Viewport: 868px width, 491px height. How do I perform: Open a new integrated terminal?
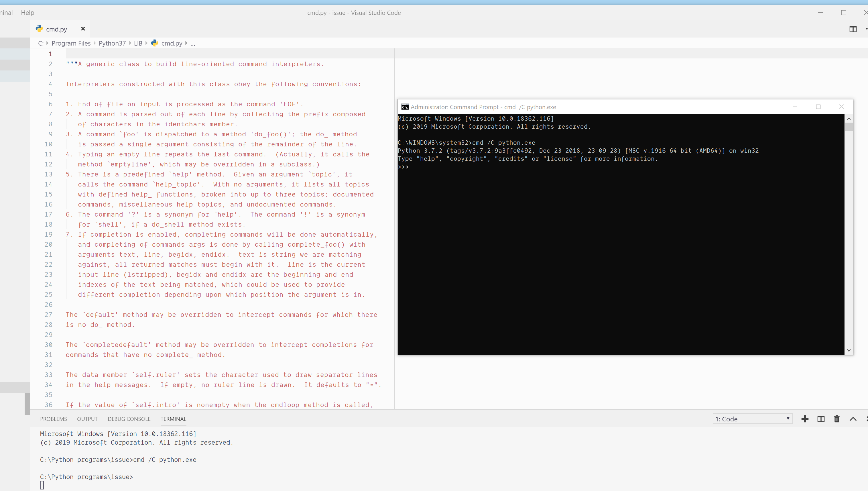coord(805,419)
